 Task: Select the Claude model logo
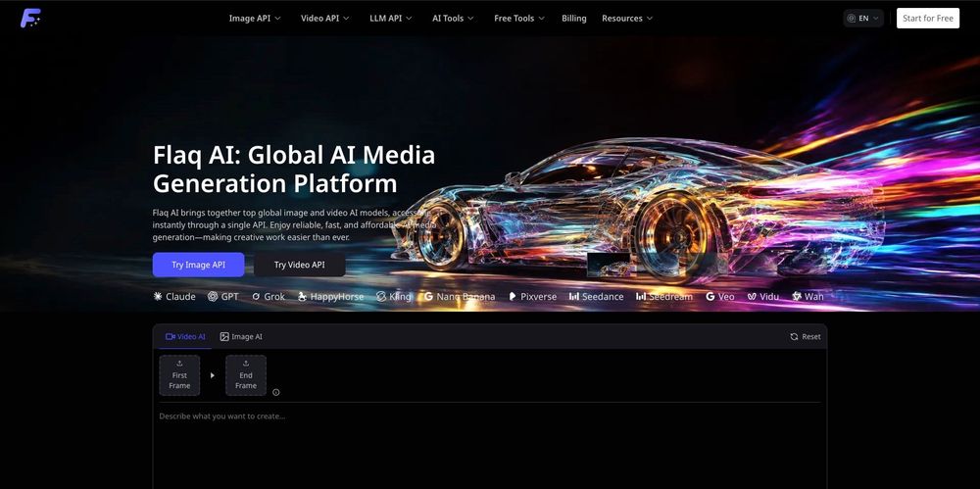click(174, 296)
